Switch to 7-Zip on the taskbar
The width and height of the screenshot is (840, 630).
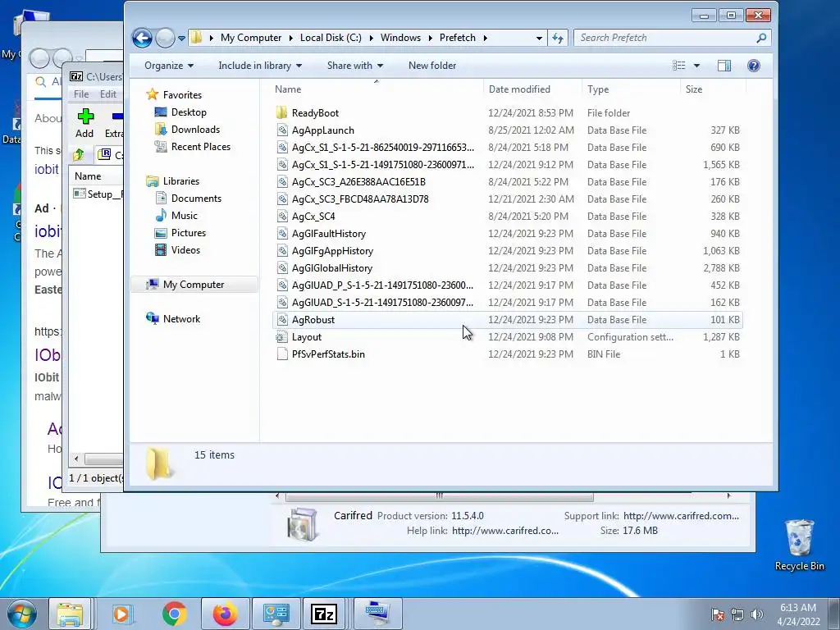[324, 614]
